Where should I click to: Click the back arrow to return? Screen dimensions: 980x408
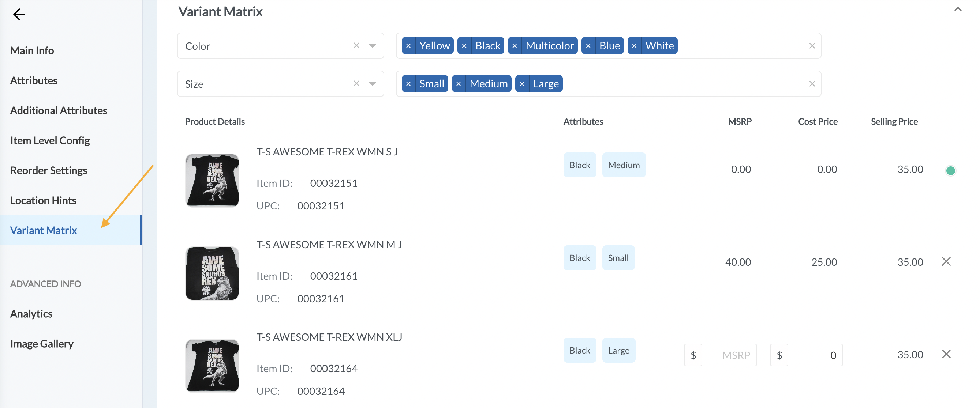click(x=18, y=14)
